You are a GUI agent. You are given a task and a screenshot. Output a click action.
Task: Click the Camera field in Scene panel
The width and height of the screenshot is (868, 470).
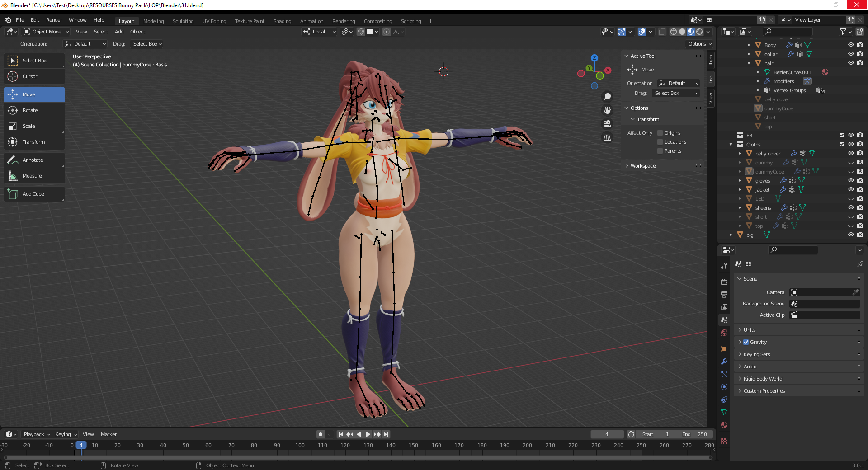(825, 292)
